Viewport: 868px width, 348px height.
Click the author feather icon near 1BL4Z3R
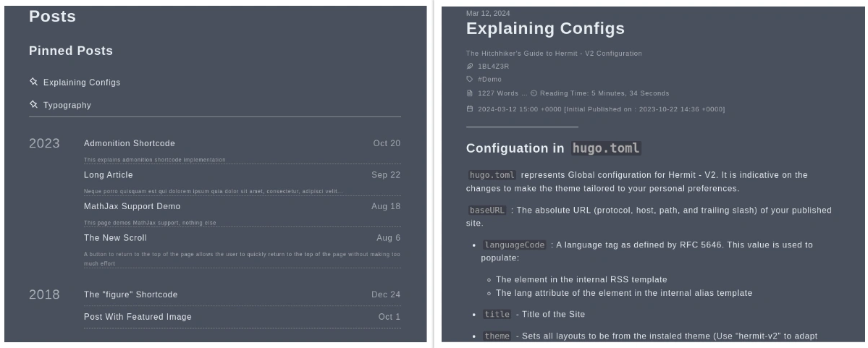coord(470,67)
